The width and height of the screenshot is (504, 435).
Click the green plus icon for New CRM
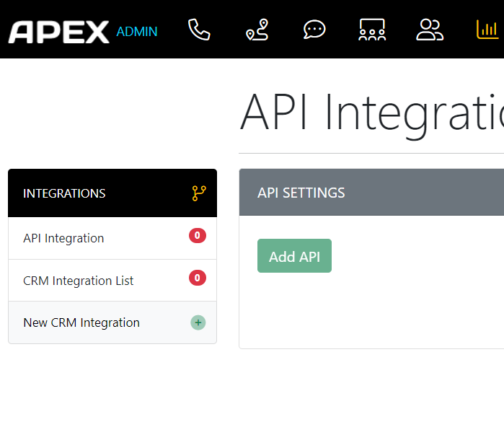click(x=198, y=322)
